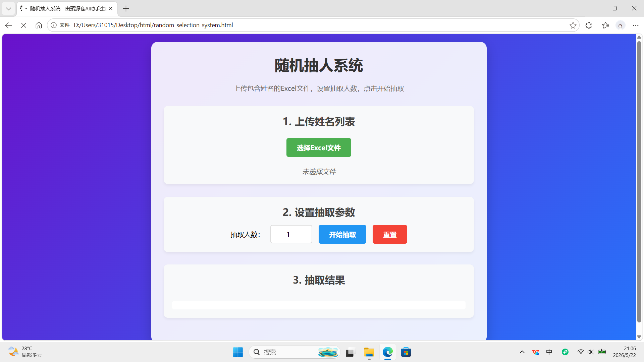Open the weather widget showing 28°C
Viewport: 644px width, 362px height.
[x=25, y=352]
